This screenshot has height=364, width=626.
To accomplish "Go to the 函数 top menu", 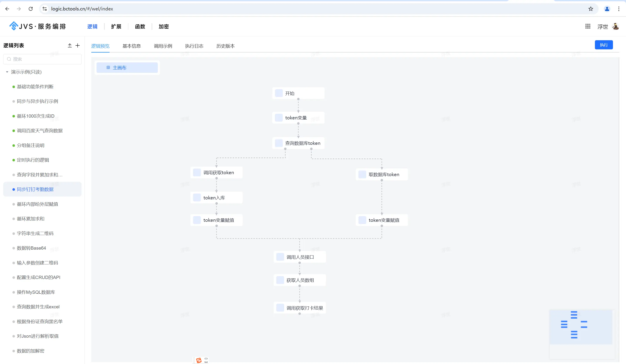I will 140,27.
